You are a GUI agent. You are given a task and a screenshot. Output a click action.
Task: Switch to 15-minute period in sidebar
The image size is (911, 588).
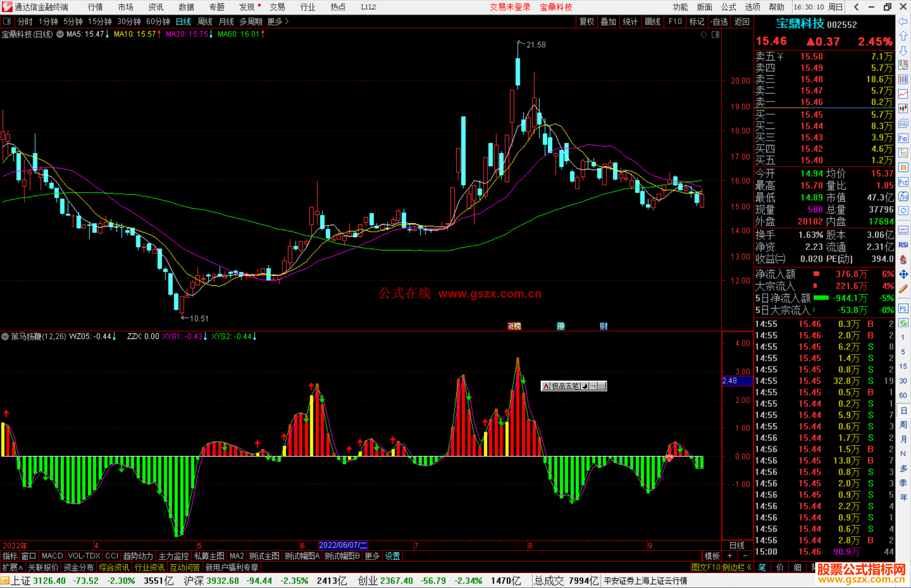pos(903,366)
